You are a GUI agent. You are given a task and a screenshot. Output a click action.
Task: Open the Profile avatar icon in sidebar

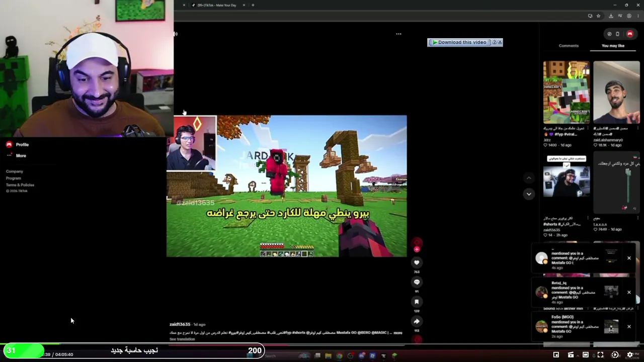(x=9, y=145)
